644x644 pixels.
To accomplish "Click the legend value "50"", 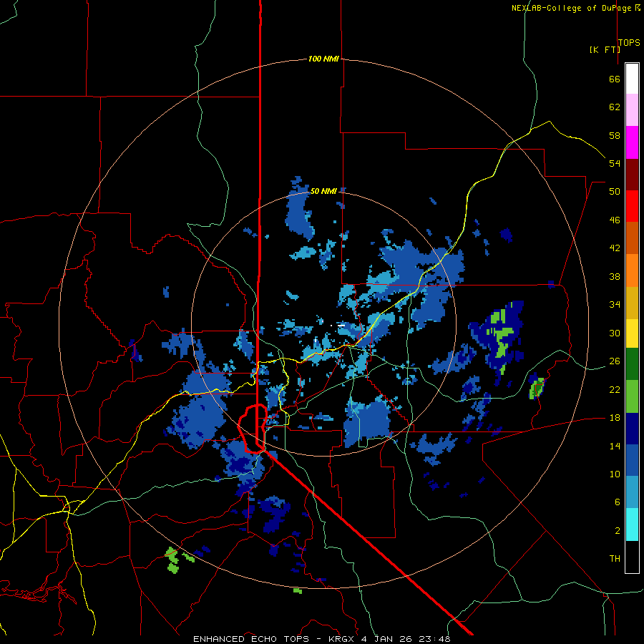I will 615,192.
